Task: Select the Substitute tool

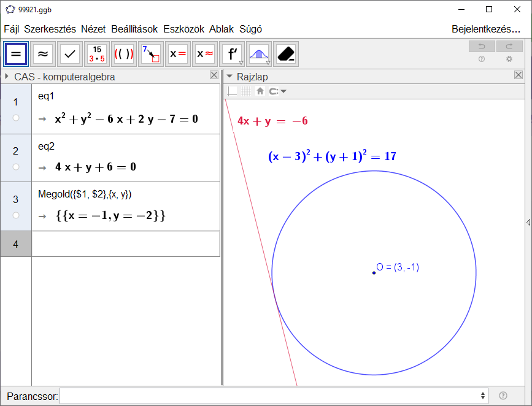Action: (150, 54)
